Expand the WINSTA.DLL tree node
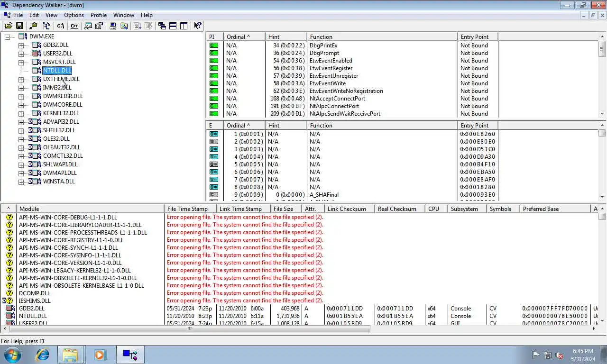This screenshot has width=607, height=364. (x=21, y=182)
